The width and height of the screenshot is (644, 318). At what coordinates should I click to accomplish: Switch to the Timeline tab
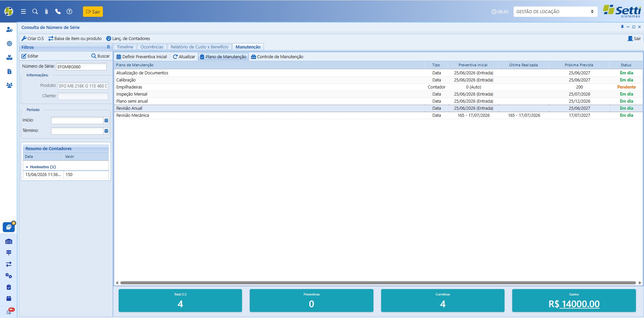tap(125, 47)
